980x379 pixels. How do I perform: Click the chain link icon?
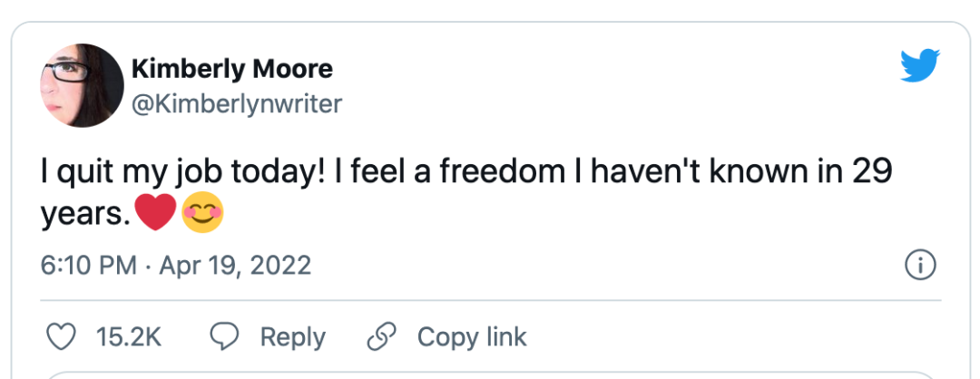(x=381, y=337)
